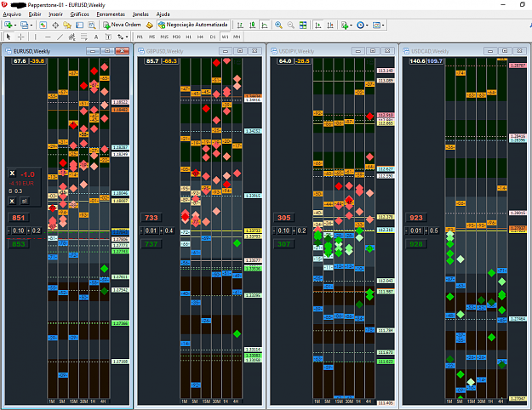
Task: Open the Profiles icon in toolbar
Action: coord(24,26)
